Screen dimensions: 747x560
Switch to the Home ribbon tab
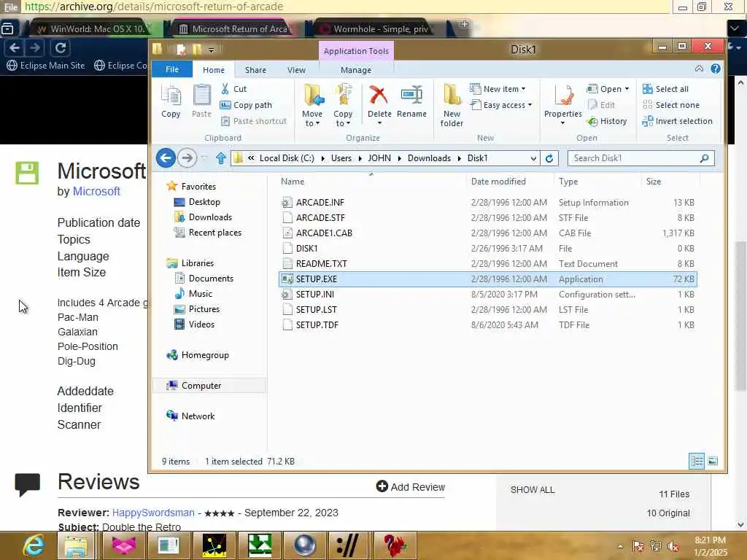pos(214,70)
